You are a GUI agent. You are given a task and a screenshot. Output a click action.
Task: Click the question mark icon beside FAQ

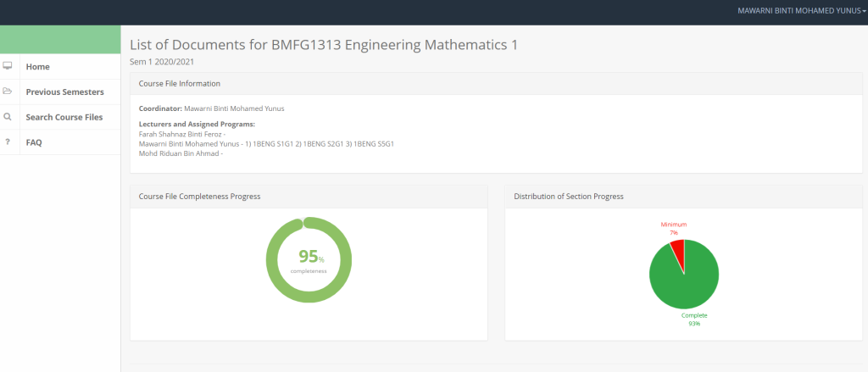[8, 142]
